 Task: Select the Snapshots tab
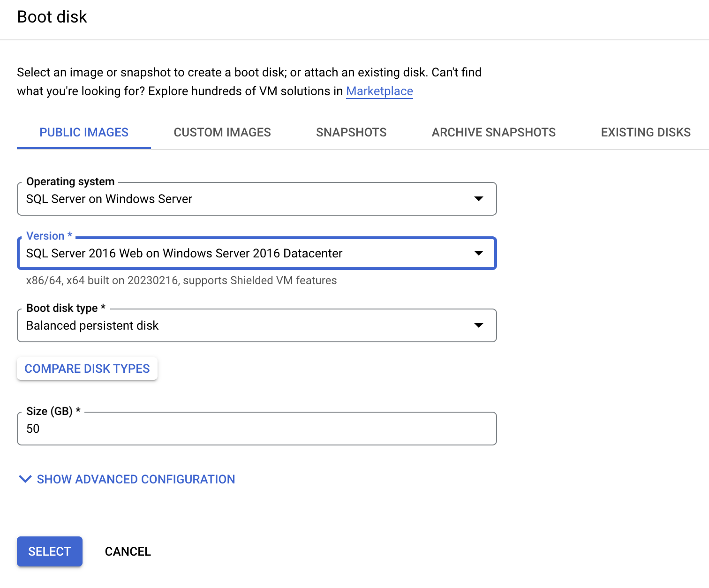tap(351, 132)
